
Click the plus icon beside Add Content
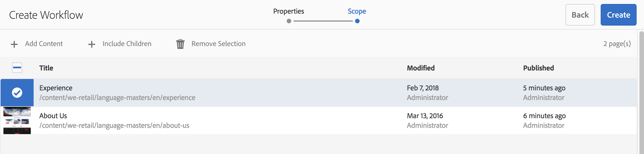[14, 44]
